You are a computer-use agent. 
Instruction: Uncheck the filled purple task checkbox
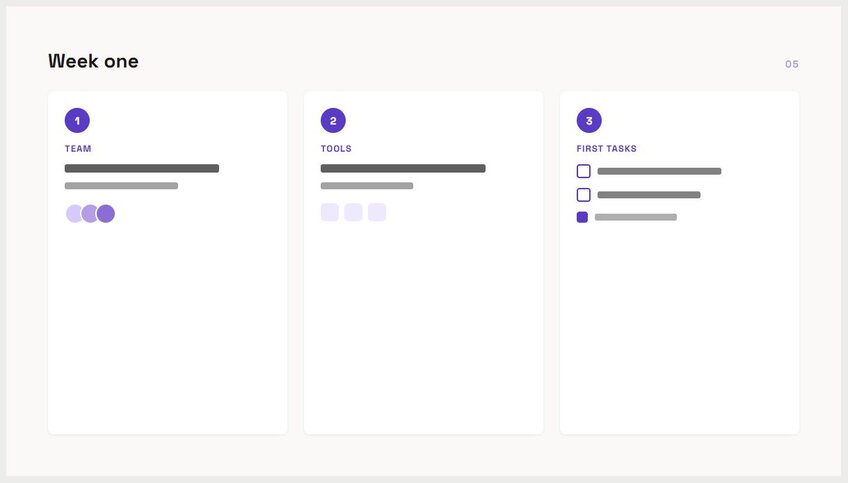pos(582,217)
